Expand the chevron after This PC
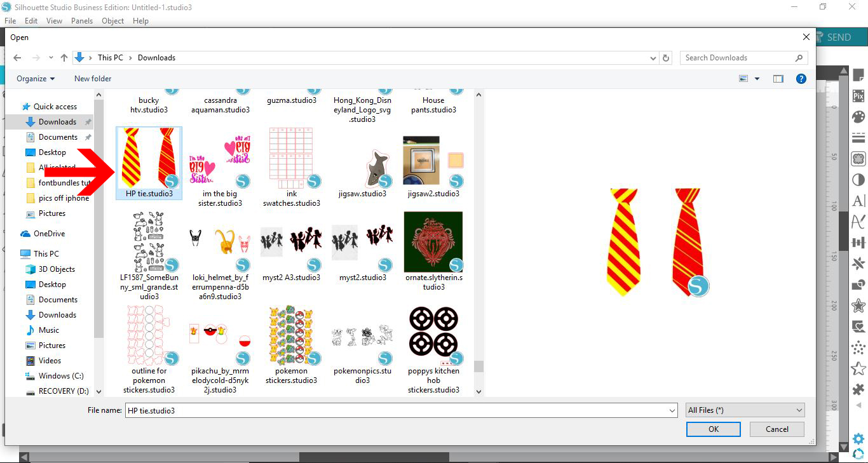The width and height of the screenshot is (868, 463). click(130, 58)
